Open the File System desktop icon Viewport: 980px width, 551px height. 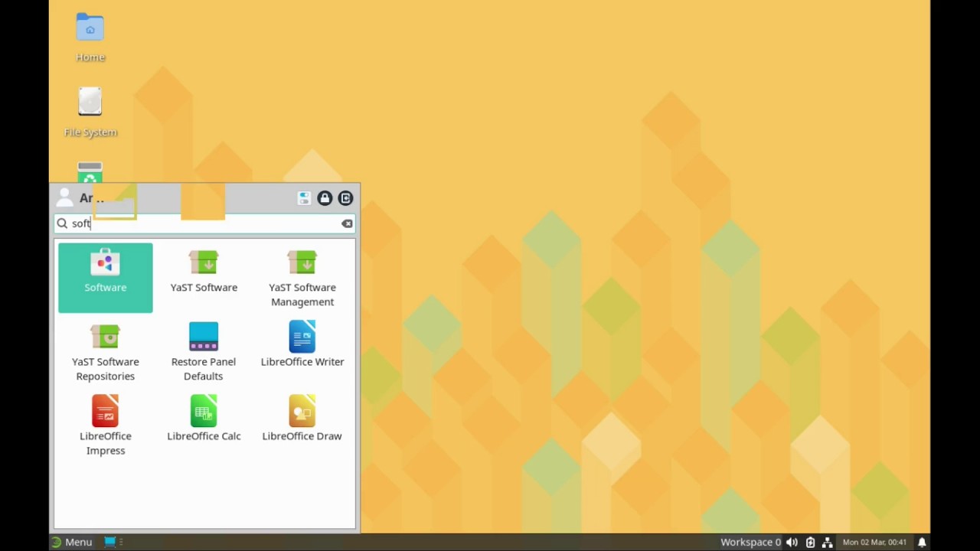coord(90,112)
